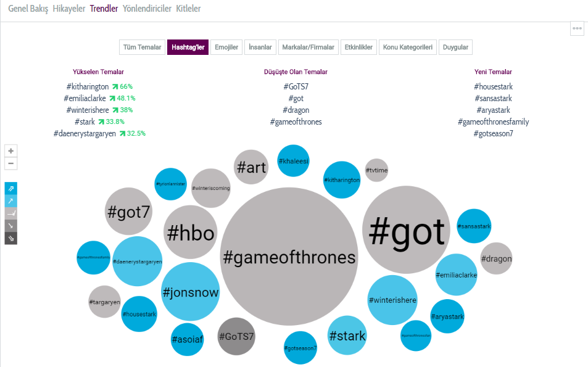Toggle the gray declining trend filter
Screen dimensions: 588x367
tap(11, 226)
